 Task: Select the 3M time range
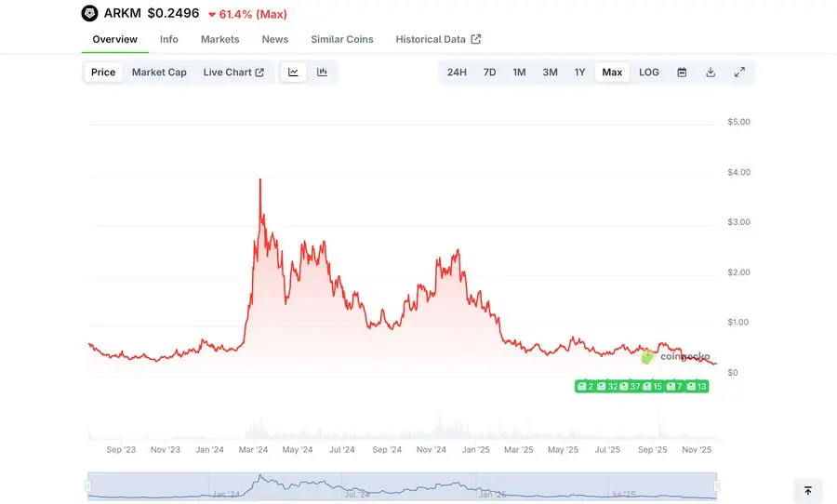point(550,73)
